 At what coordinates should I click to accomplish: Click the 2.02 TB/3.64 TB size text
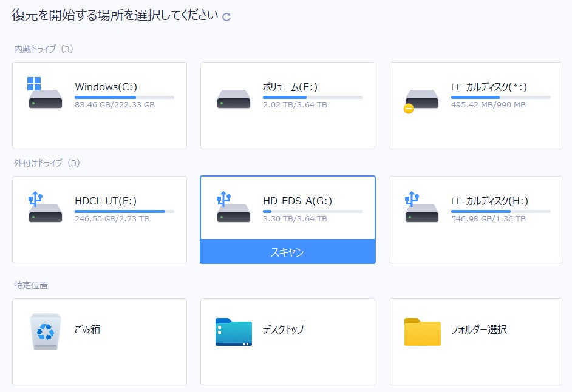click(x=295, y=105)
